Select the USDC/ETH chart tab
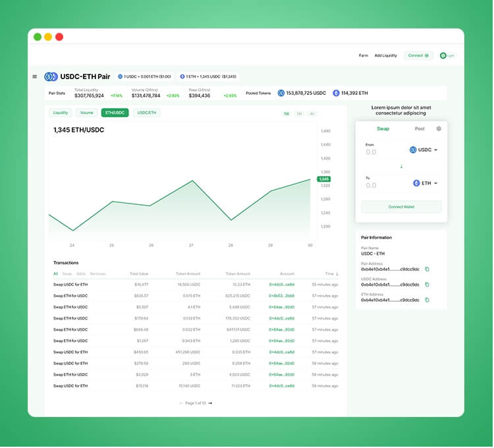 (x=147, y=113)
